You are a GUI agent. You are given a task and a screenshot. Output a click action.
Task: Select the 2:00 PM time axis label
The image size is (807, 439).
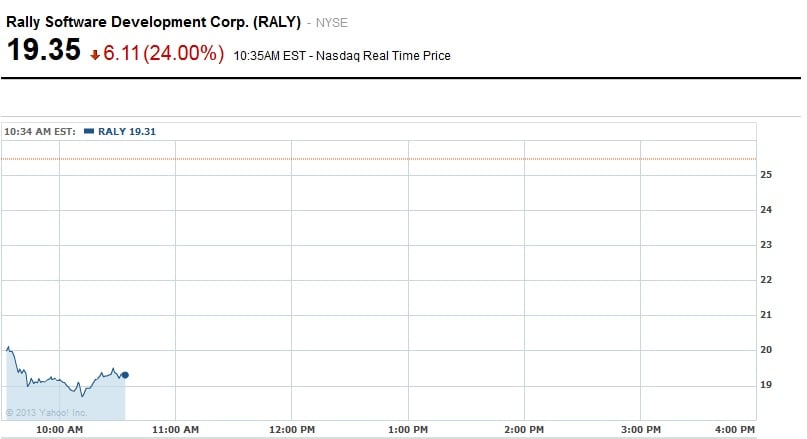coord(524,429)
